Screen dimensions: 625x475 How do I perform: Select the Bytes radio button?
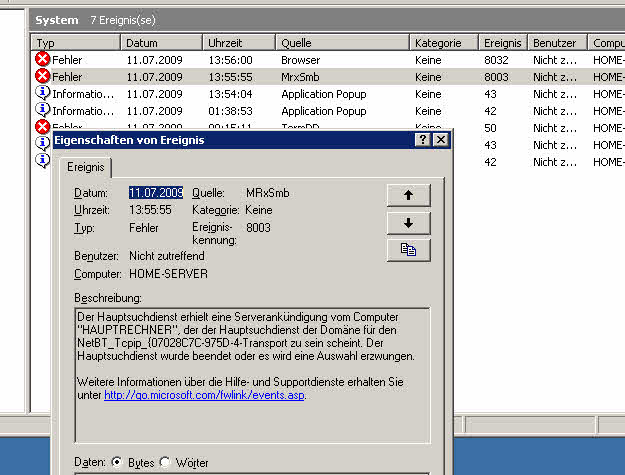pyautogui.click(x=116, y=462)
